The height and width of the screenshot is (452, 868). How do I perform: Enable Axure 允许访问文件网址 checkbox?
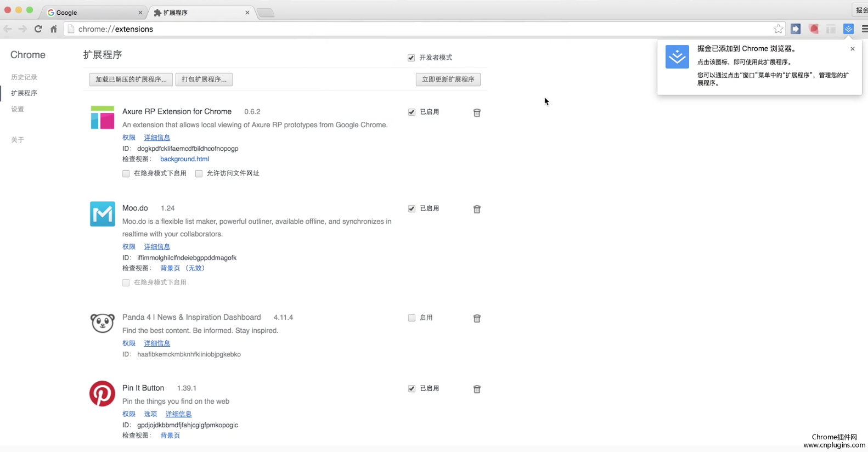tap(199, 173)
